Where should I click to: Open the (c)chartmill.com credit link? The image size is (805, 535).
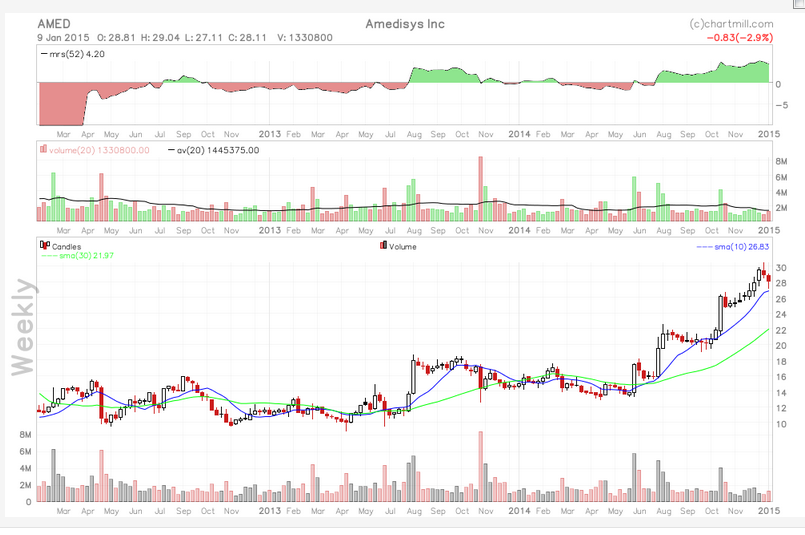coord(731,24)
